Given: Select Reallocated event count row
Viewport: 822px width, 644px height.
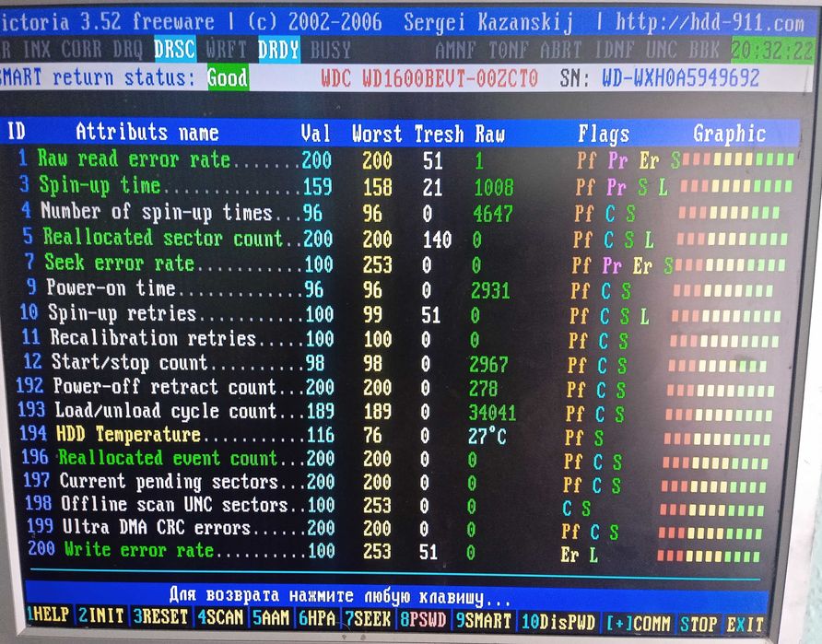Looking at the screenshot, I should [x=394, y=460].
